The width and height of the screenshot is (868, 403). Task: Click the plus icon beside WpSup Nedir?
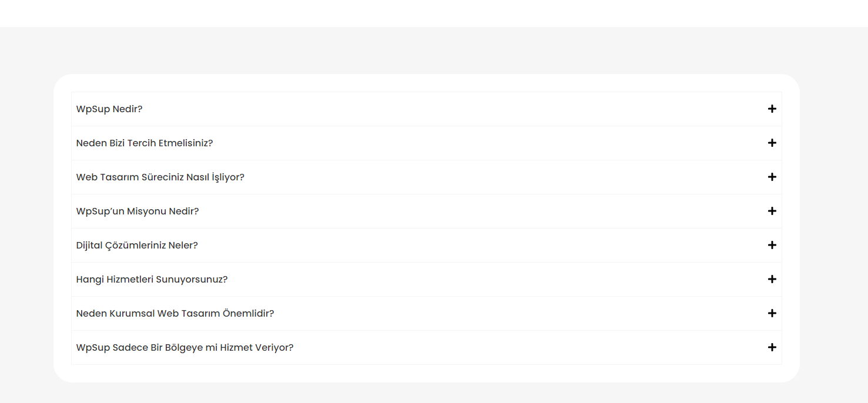coord(772,109)
